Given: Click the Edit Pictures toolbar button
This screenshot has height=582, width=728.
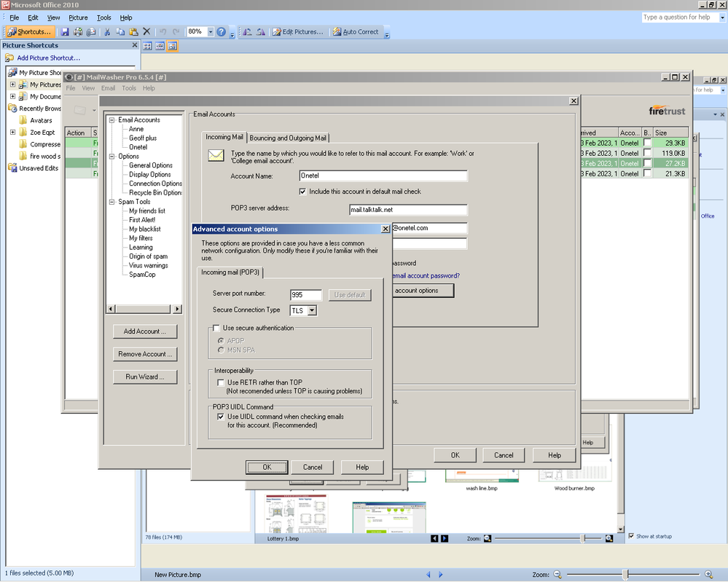Looking at the screenshot, I should coord(297,31).
